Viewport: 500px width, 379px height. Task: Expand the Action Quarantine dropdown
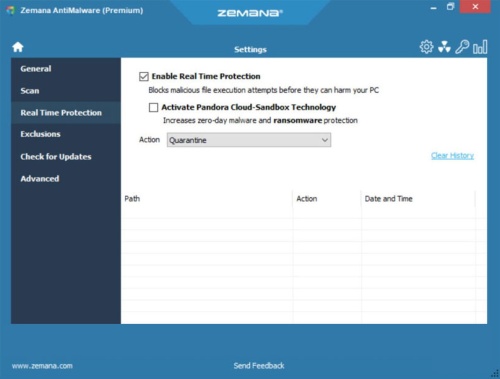tap(249, 140)
